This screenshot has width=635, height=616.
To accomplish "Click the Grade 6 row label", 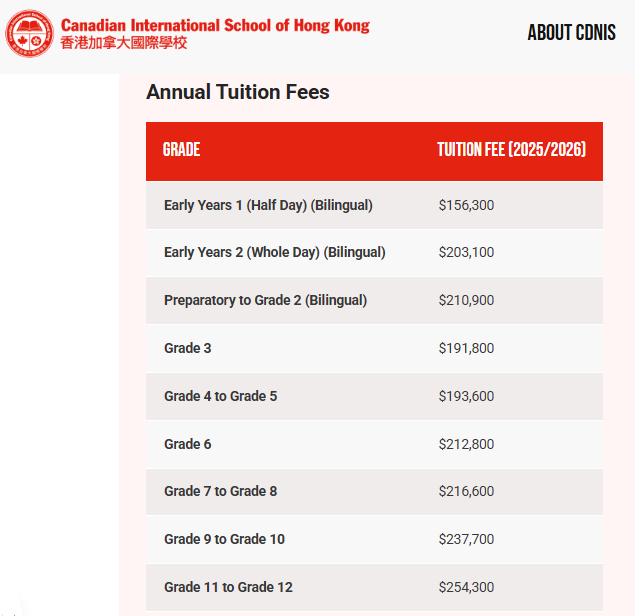I will click(188, 444).
